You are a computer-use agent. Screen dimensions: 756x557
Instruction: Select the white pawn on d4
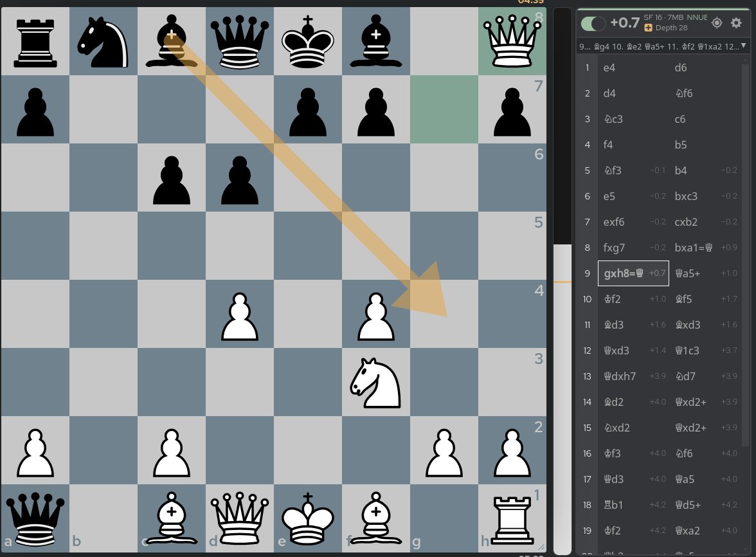pyautogui.click(x=240, y=317)
